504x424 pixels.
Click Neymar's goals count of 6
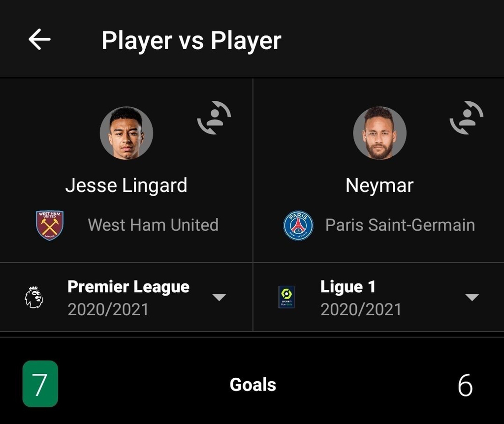(x=465, y=385)
